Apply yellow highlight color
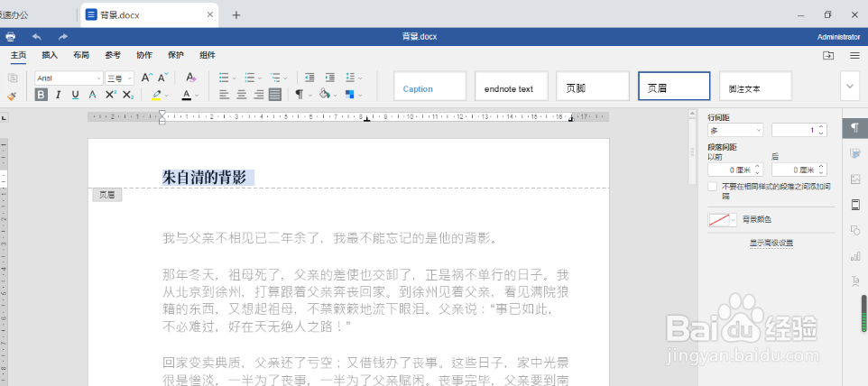This screenshot has width=868, height=386. 157,95
